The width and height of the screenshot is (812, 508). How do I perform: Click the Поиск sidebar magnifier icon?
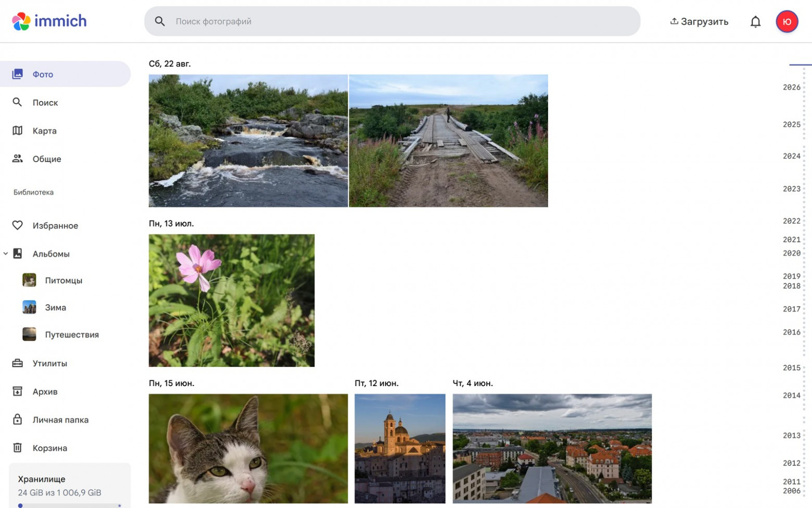(x=18, y=102)
